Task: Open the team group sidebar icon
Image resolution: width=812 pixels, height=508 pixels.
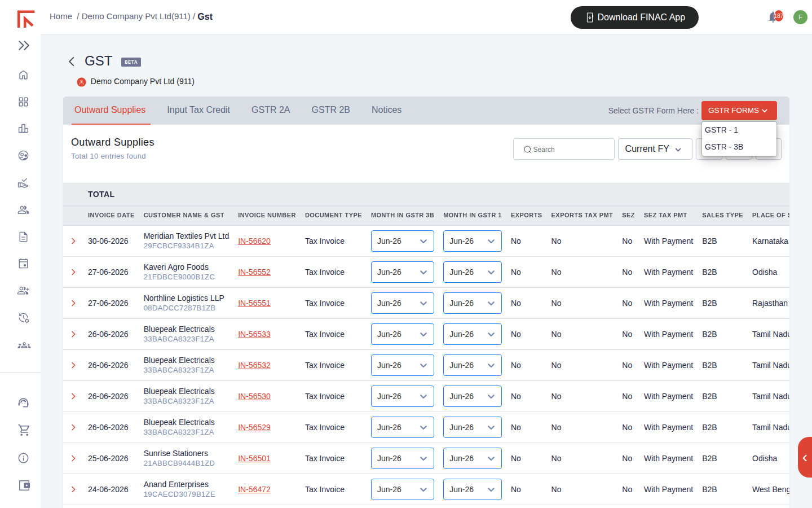Action: [24, 345]
